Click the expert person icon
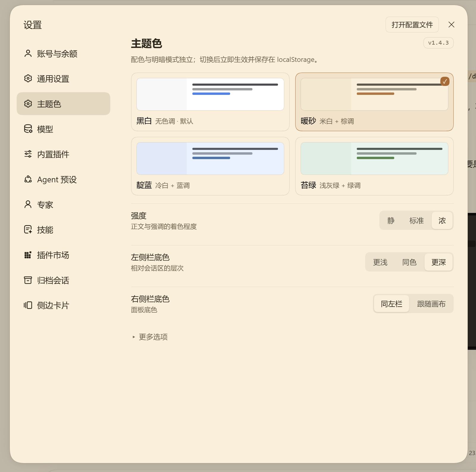The height and width of the screenshot is (472, 476). pos(28,204)
